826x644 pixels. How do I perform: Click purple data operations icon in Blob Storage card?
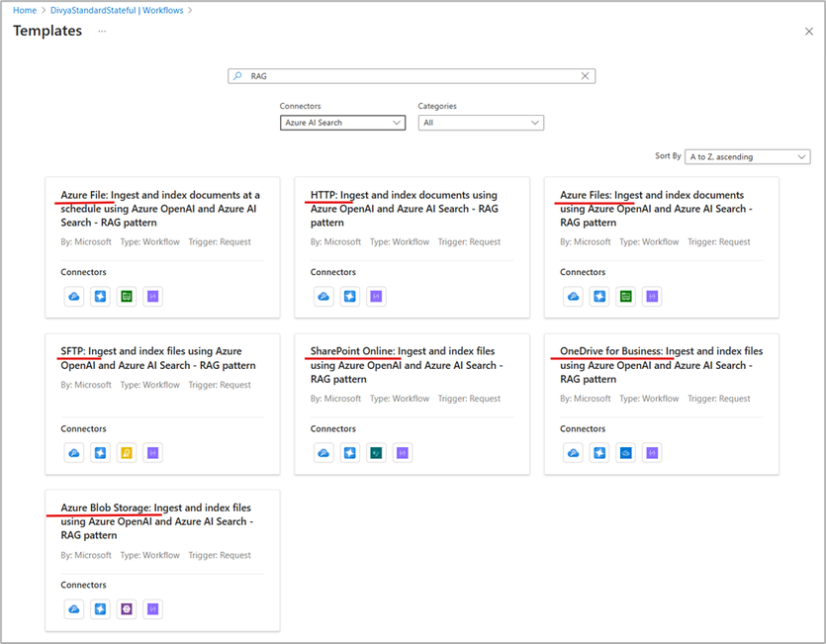152,609
